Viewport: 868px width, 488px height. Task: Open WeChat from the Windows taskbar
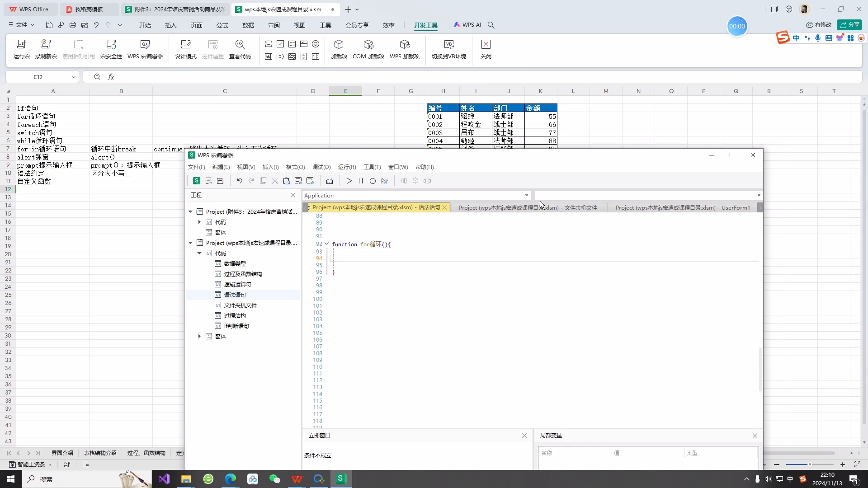point(274,479)
